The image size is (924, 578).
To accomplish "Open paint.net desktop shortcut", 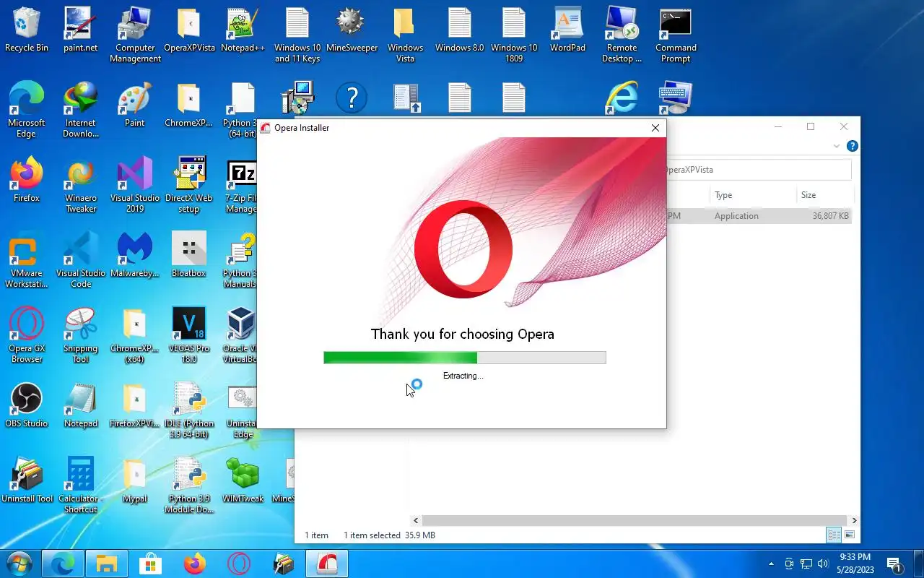I will point(80,30).
